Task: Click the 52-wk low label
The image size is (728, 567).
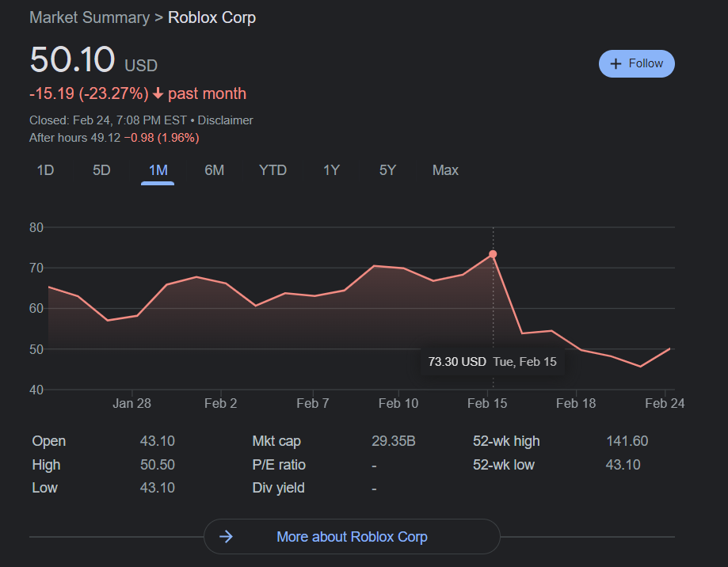Action: point(504,465)
